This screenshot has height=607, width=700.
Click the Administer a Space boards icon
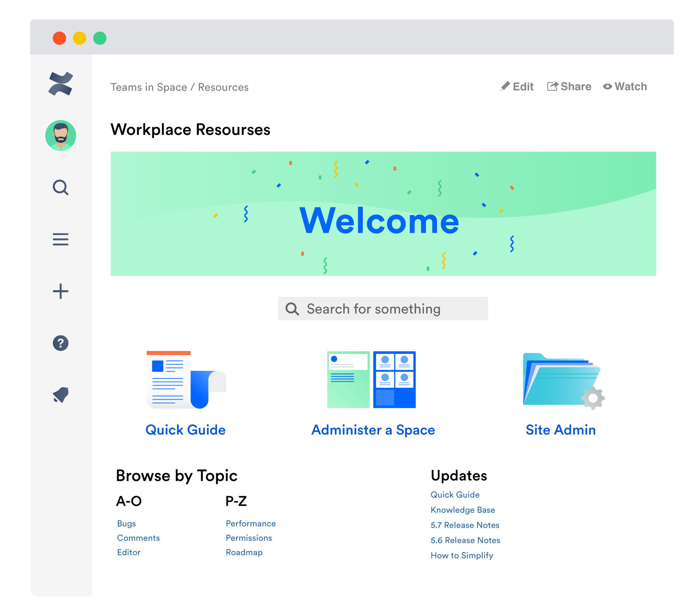click(372, 379)
